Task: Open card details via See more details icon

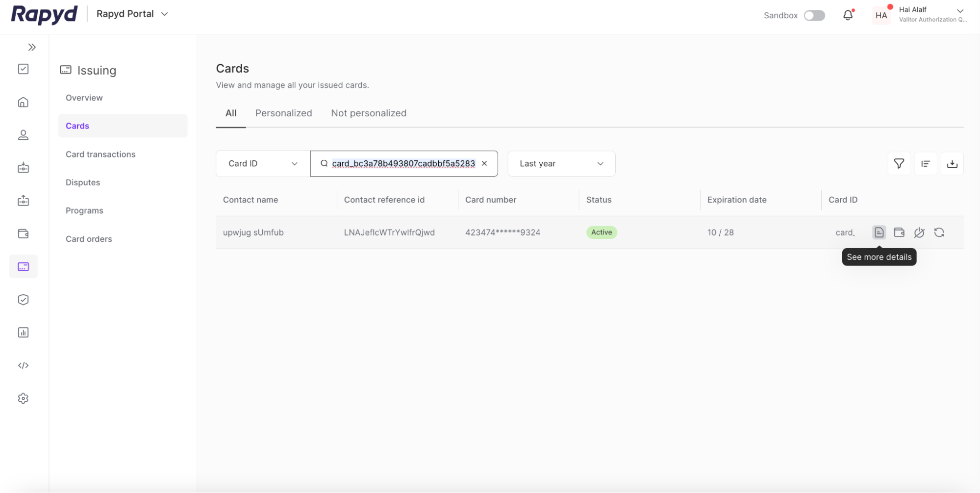Action: coord(879,233)
